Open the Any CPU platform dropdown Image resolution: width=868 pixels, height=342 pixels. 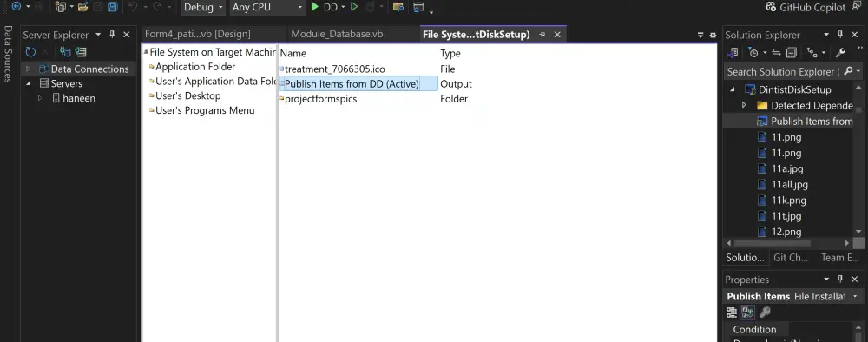[267, 7]
